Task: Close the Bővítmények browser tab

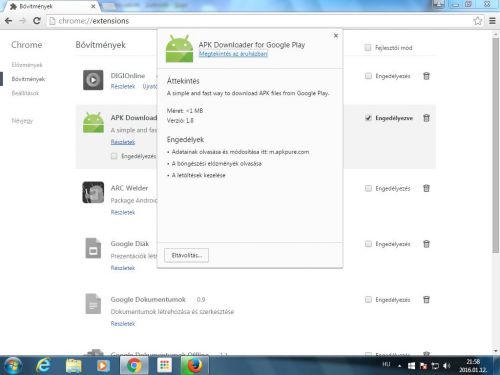Action: (93, 6)
